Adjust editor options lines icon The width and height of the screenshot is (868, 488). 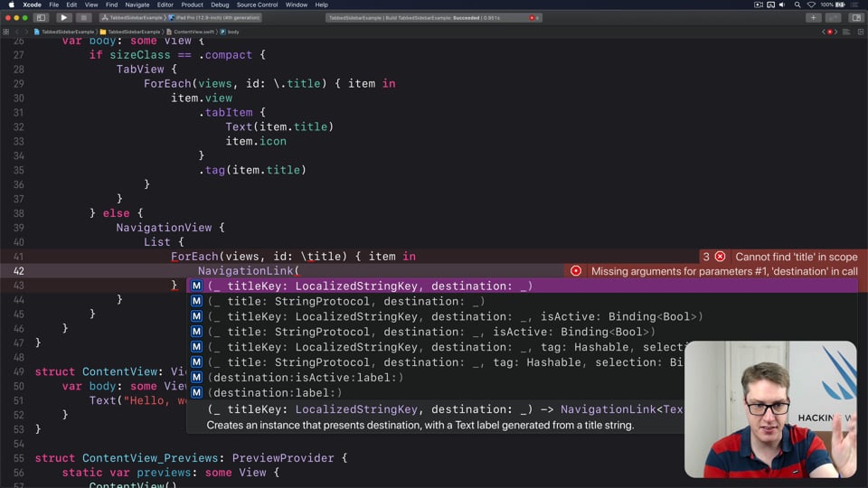pyautogui.click(x=846, y=33)
